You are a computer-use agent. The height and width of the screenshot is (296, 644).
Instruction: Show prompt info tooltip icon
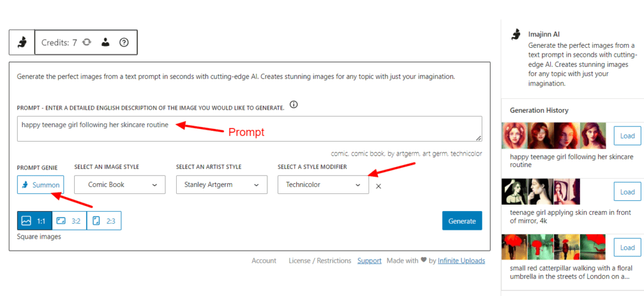294,105
